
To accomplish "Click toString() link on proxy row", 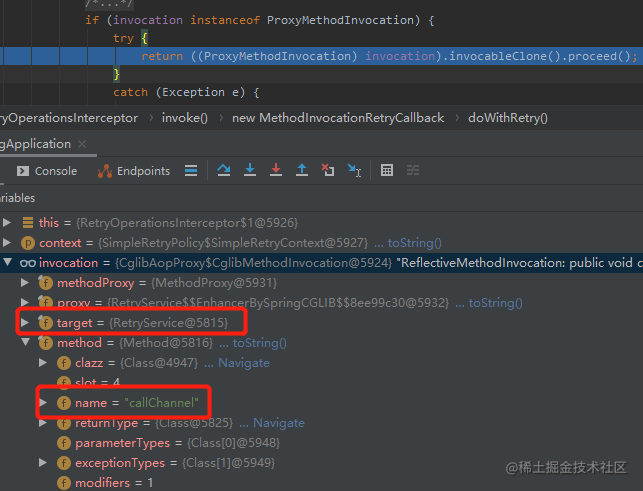I will [495, 303].
